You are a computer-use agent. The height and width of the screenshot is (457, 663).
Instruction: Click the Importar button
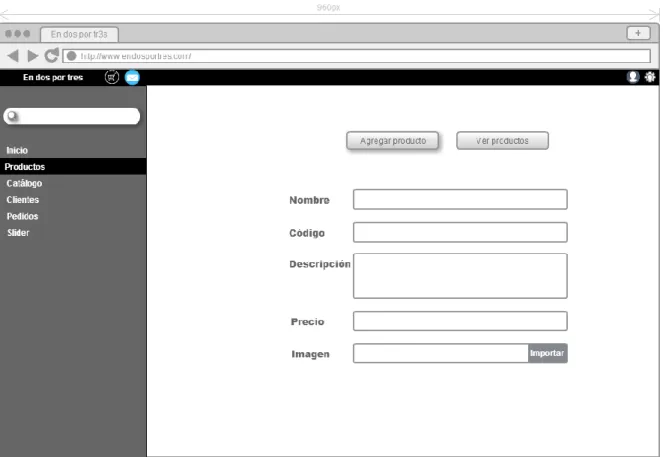click(548, 353)
